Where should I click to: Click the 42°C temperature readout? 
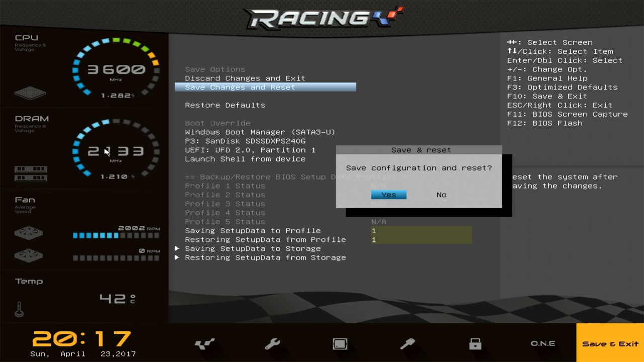coord(117,299)
